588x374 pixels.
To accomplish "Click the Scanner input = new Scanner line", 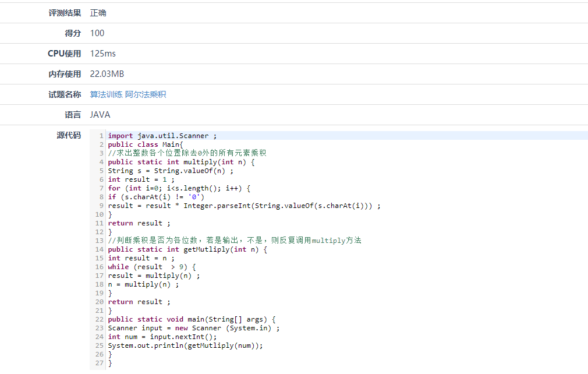I will tap(194, 328).
